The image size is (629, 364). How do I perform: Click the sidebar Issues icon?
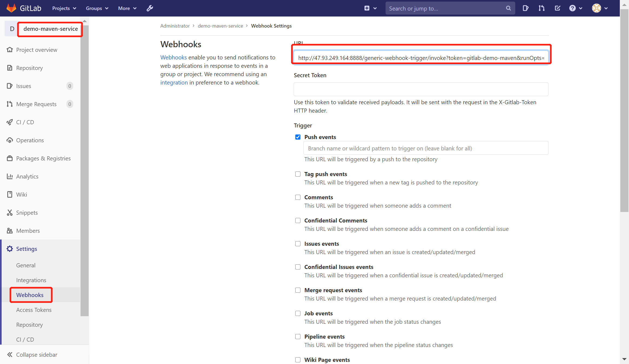[10, 86]
